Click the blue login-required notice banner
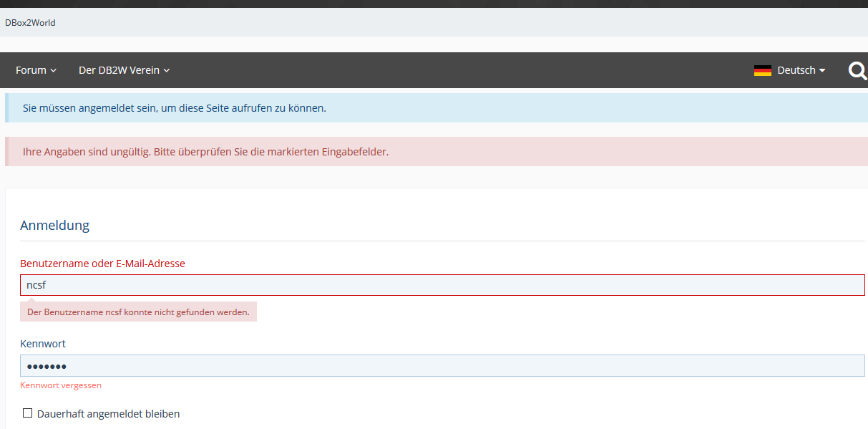Screen dimensions: 868x429 click(435, 108)
